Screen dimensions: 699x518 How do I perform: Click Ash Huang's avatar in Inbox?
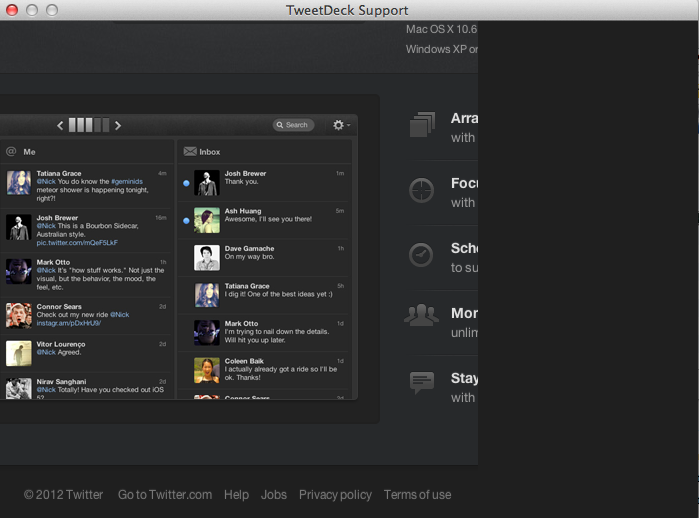[207, 220]
